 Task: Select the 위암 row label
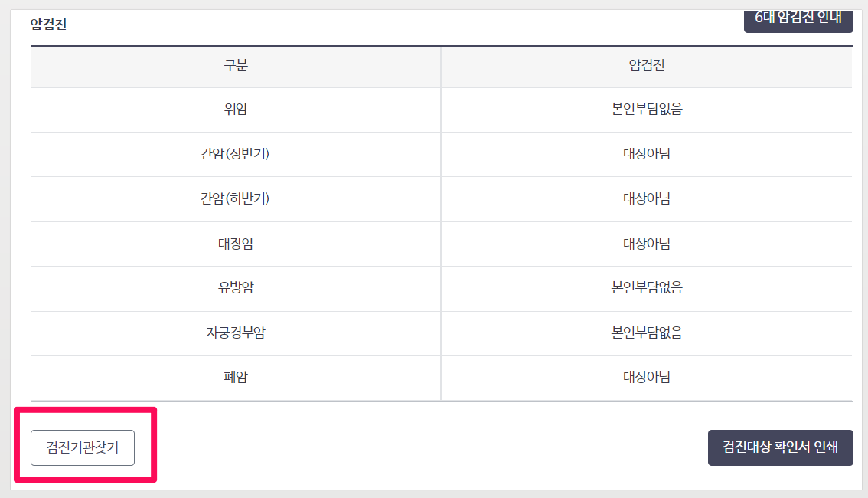236,109
